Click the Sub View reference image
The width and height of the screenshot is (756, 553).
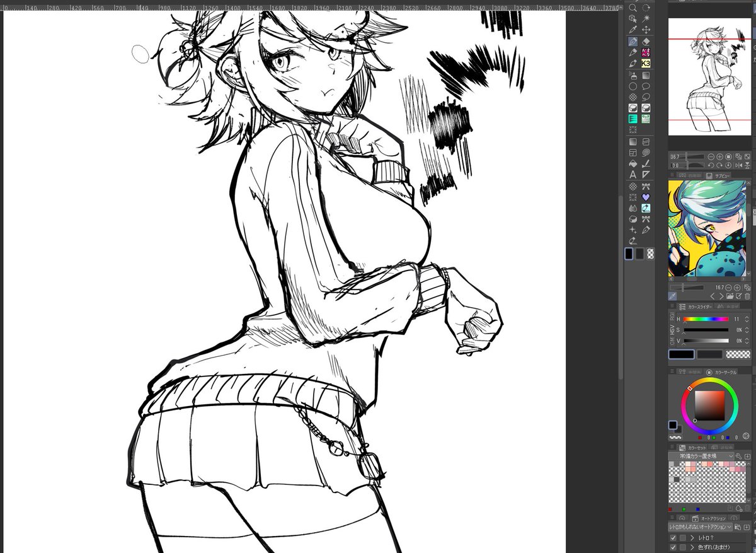(x=707, y=229)
